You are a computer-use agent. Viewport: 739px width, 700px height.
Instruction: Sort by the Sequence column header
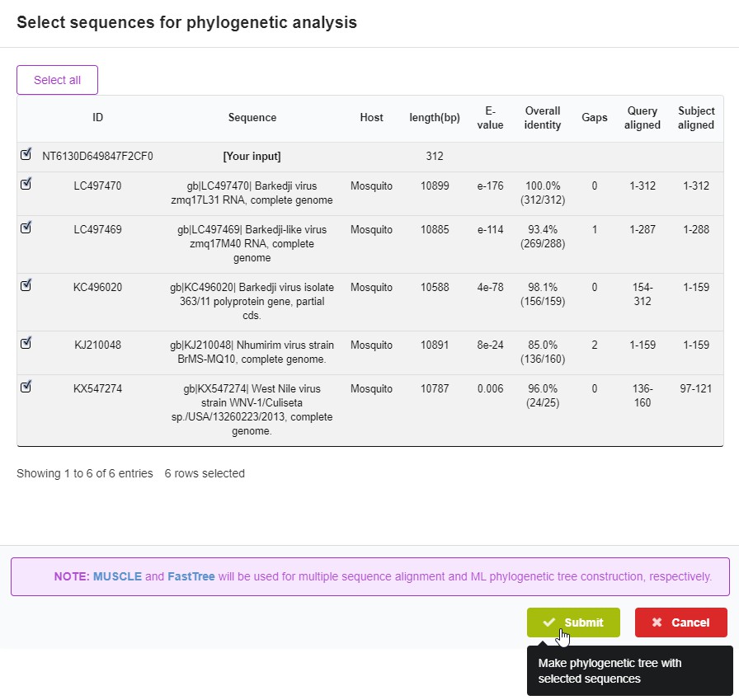tap(252, 118)
